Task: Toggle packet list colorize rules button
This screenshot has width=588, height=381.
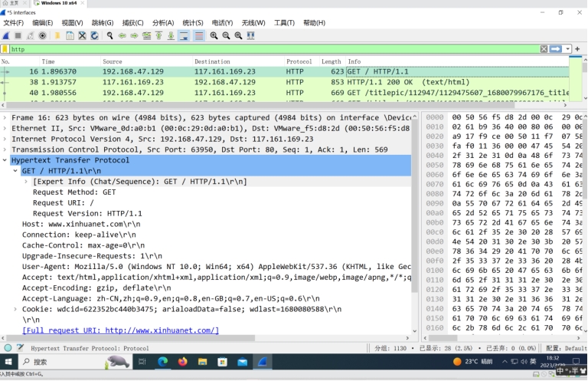Action: point(199,35)
